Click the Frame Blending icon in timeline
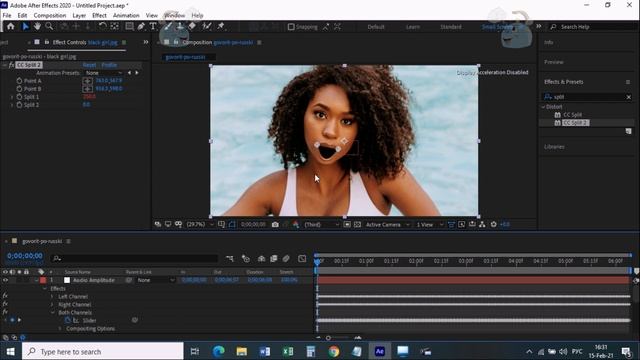The image size is (640, 360). [x=273, y=258]
